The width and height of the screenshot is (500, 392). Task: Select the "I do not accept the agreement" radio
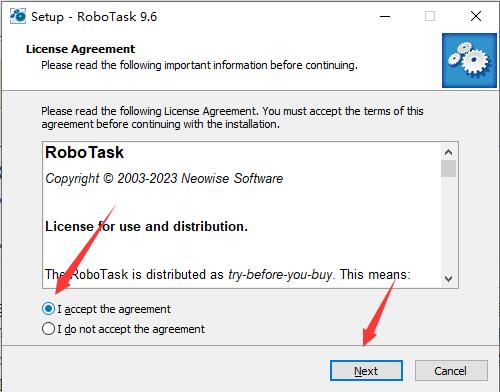click(48, 329)
